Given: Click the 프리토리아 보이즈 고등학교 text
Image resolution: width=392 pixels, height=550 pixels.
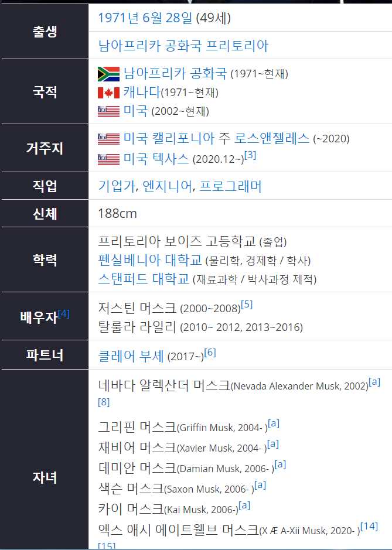Looking at the screenshot, I should tap(177, 241).
